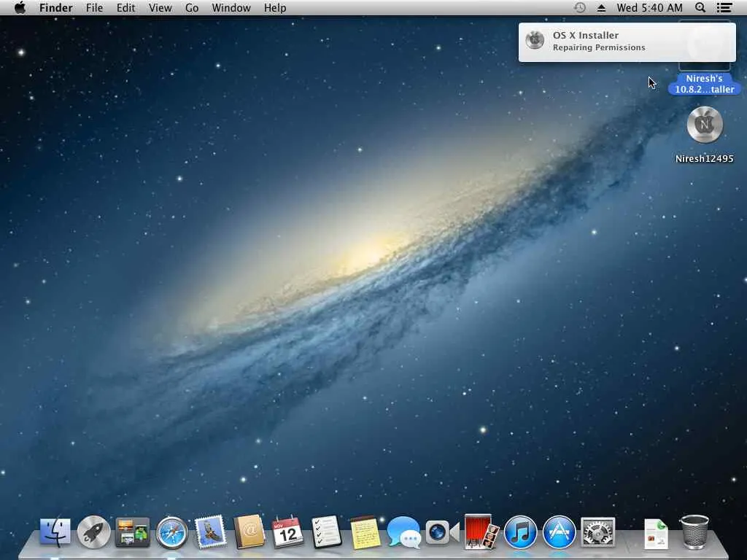Toggle the Notification Center list icon
The height and width of the screenshot is (560, 747).
tap(724, 7)
